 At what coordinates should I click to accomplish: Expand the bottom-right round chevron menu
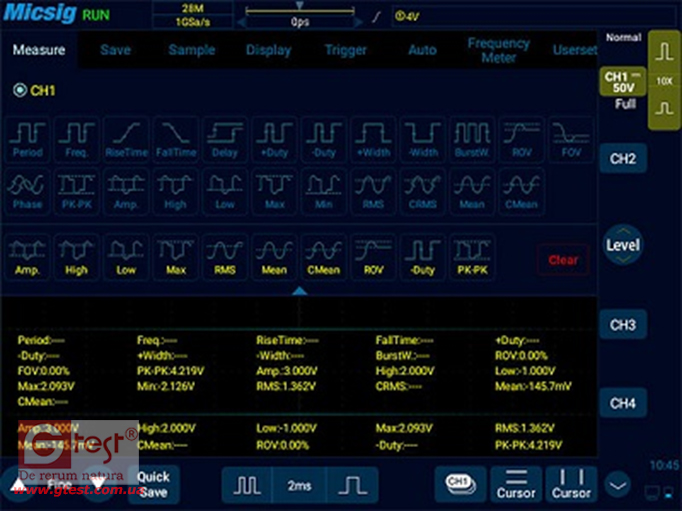point(619,485)
